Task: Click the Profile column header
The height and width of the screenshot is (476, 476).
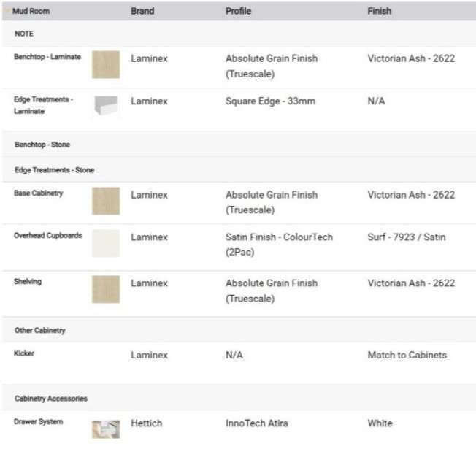Action: pyautogui.click(x=238, y=11)
